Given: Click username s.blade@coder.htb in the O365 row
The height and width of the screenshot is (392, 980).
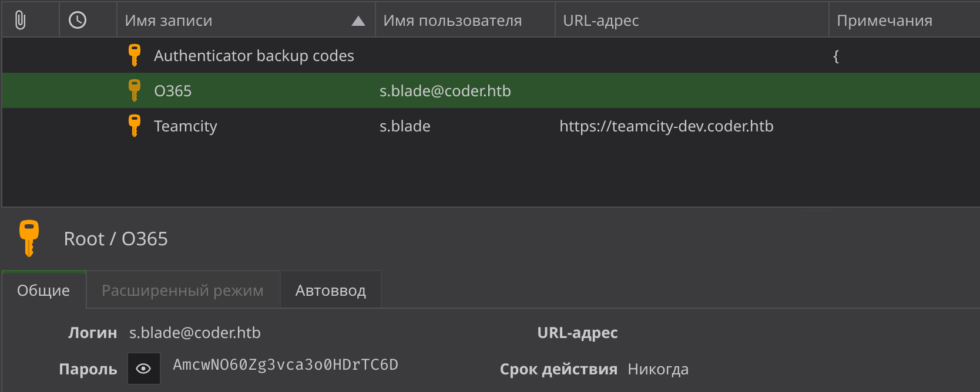Looking at the screenshot, I should tap(445, 91).
